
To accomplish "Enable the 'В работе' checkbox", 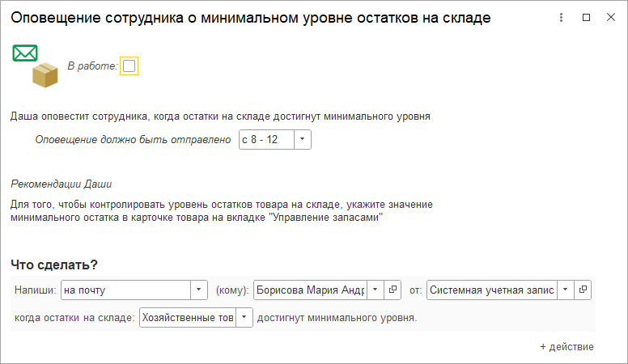I will [129, 66].
